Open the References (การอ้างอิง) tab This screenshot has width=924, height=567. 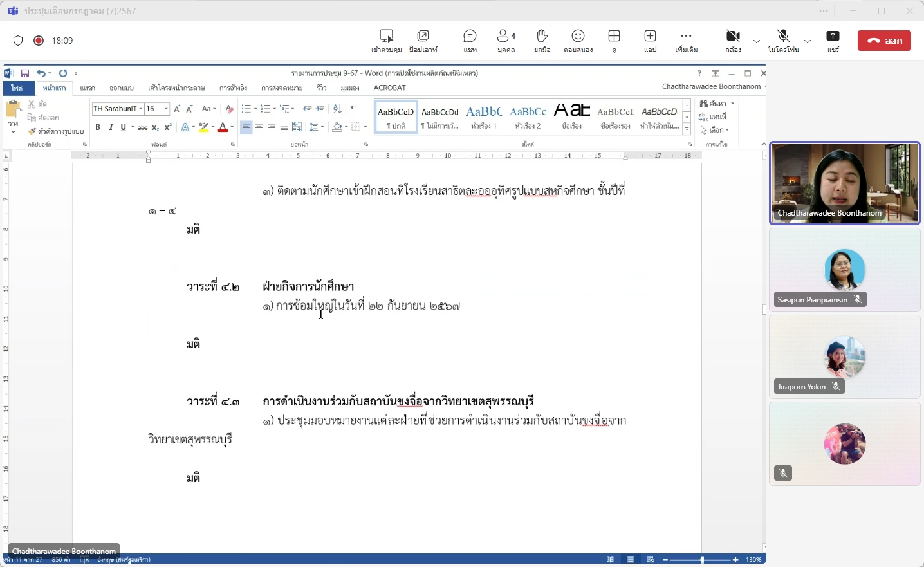coord(234,88)
